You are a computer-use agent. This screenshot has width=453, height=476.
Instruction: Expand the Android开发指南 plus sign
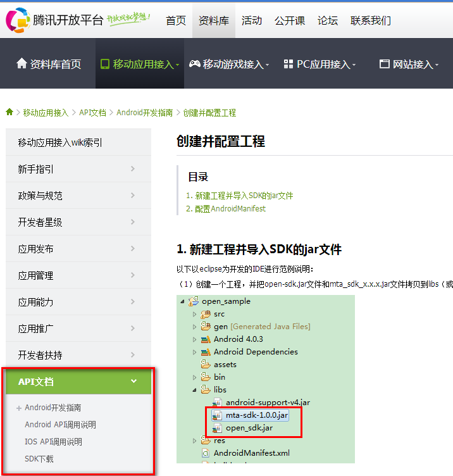19,408
